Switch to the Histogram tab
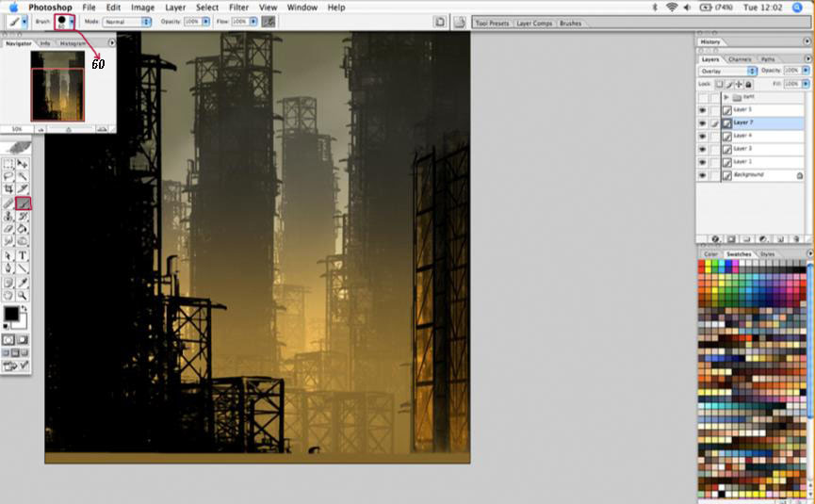This screenshot has height=504, width=815. coord(73,43)
